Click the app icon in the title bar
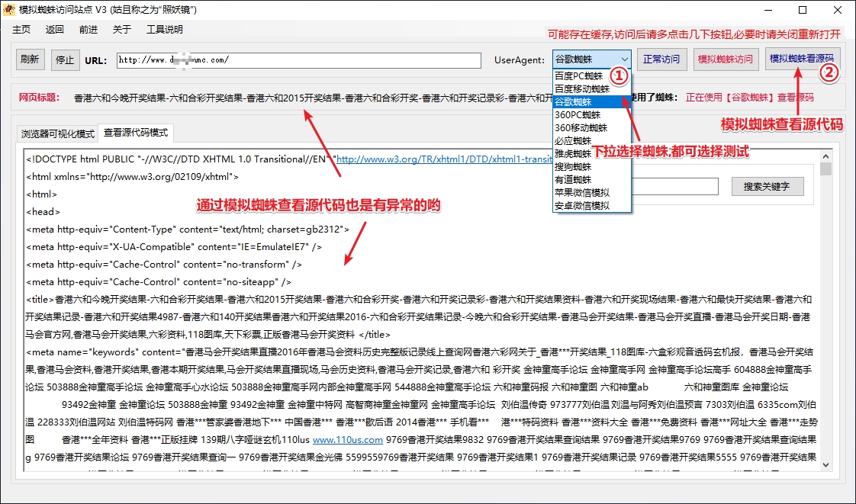This screenshot has height=504, width=856. pos(9,10)
